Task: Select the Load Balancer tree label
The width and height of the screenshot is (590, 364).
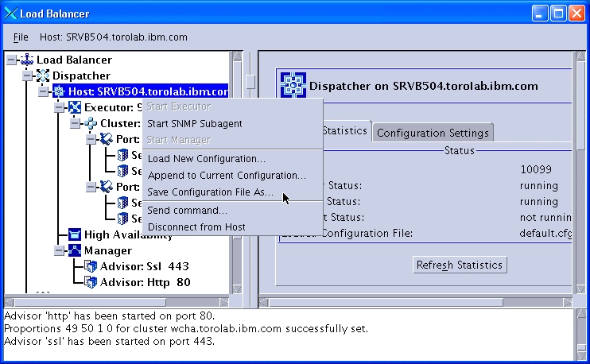Action: (74, 60)
